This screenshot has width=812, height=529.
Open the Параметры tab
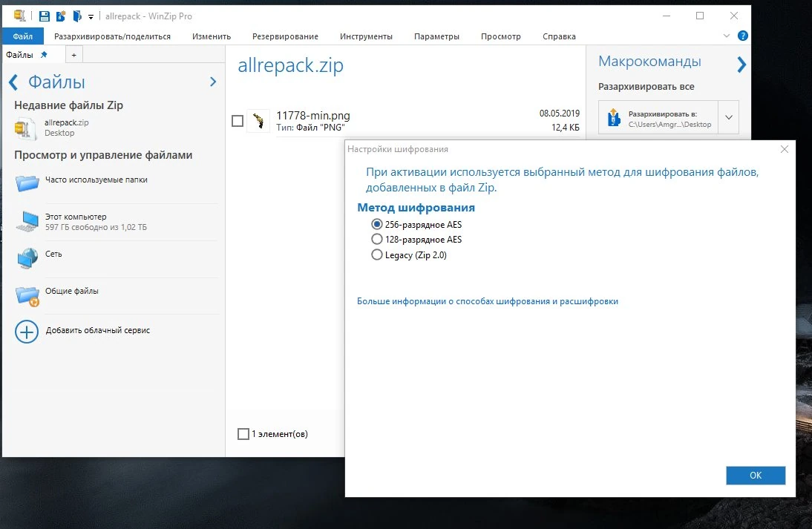pyautogui.click(x=436, y=36)
